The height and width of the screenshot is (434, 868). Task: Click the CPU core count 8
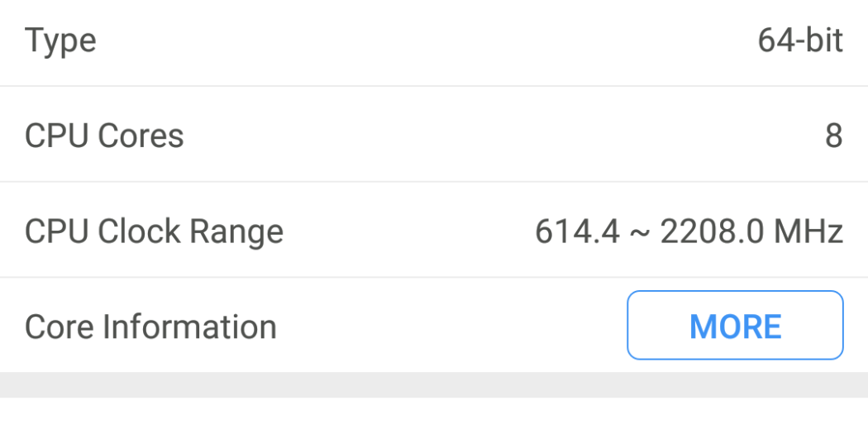click(x=833, y=136)
